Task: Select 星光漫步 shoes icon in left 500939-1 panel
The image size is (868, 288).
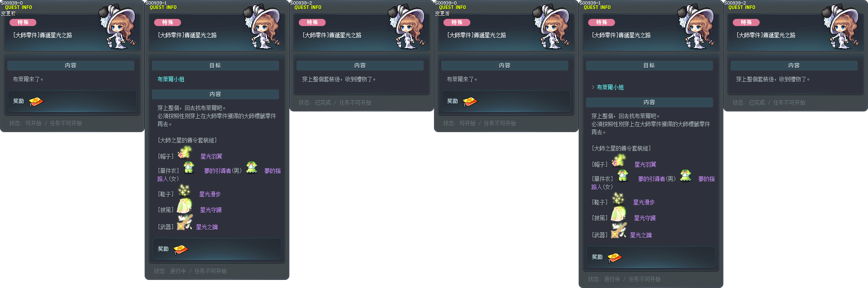Action: point(184,191)
